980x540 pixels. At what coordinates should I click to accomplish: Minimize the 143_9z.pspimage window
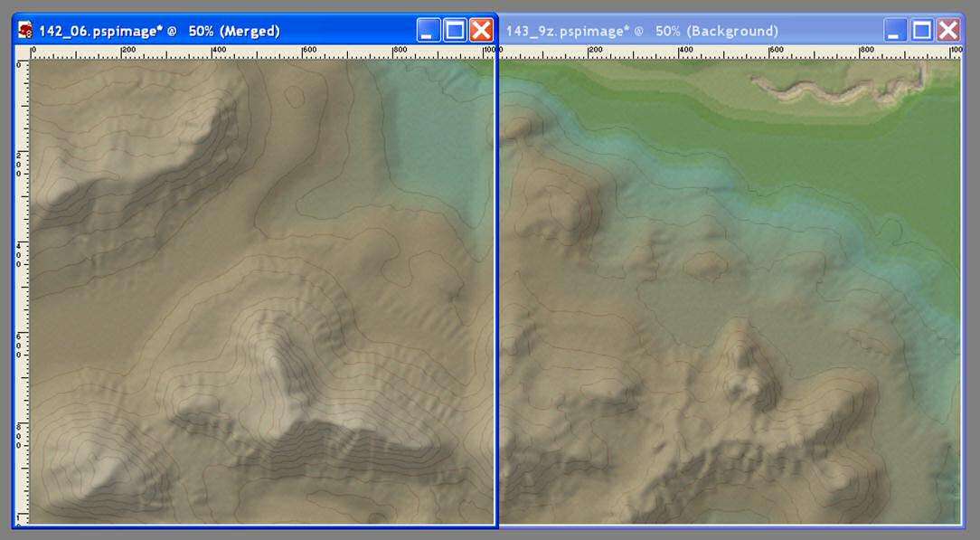(x=896, y=30)
